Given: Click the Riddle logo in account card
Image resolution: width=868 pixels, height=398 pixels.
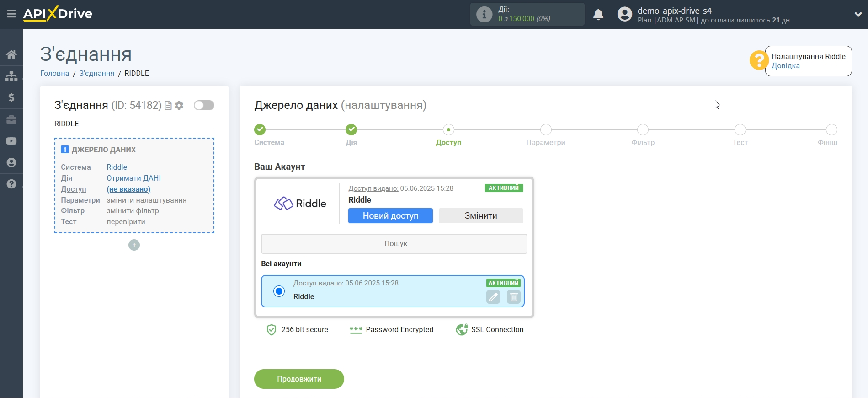Looking at the screenshot, I should click(x=300, y=204).
